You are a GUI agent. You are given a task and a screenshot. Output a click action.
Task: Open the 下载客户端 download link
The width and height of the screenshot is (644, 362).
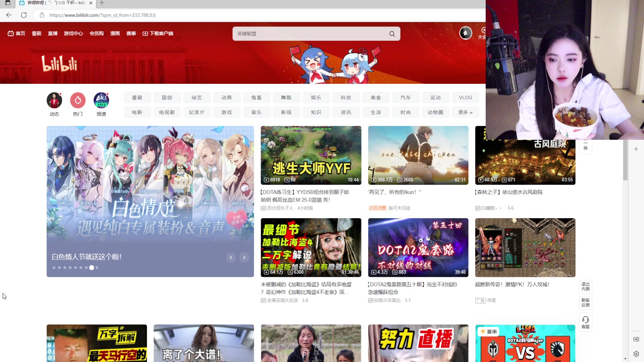(158, 33)
